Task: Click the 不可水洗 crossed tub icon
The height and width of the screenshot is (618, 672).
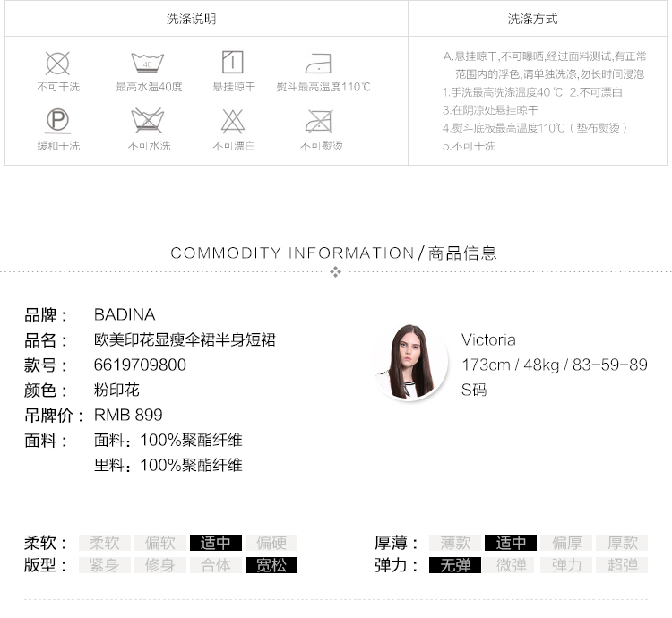Action: [x=148, y=120]
